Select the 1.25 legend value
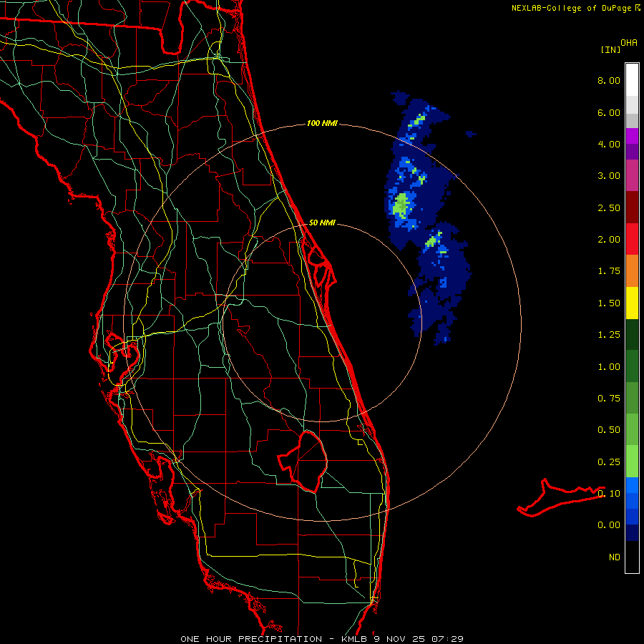Viewport: 644px width, 644px height. (609, 335)
